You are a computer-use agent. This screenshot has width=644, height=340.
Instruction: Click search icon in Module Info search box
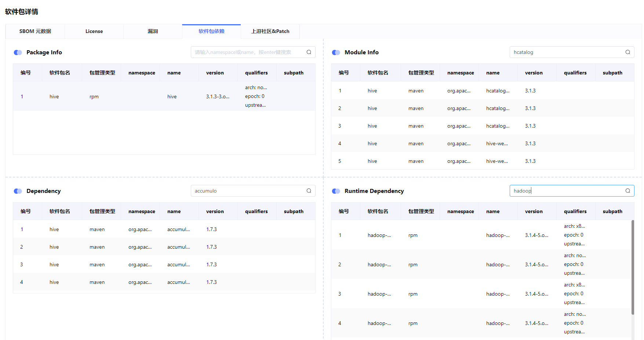coord(627,52)
